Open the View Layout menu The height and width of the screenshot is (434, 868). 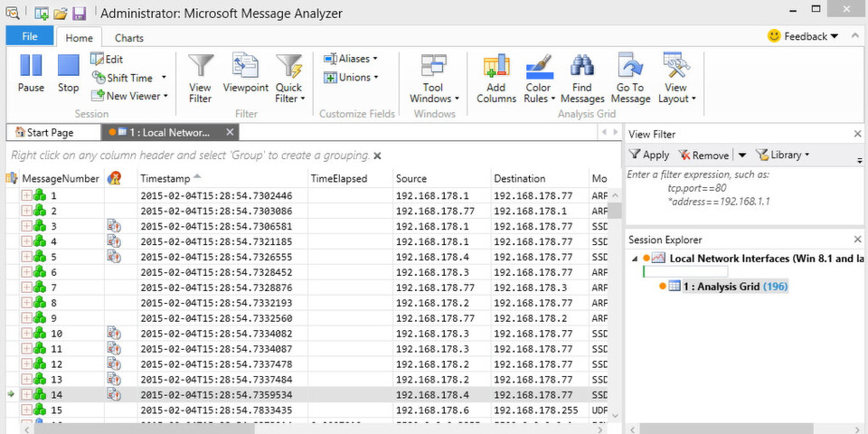676,78
